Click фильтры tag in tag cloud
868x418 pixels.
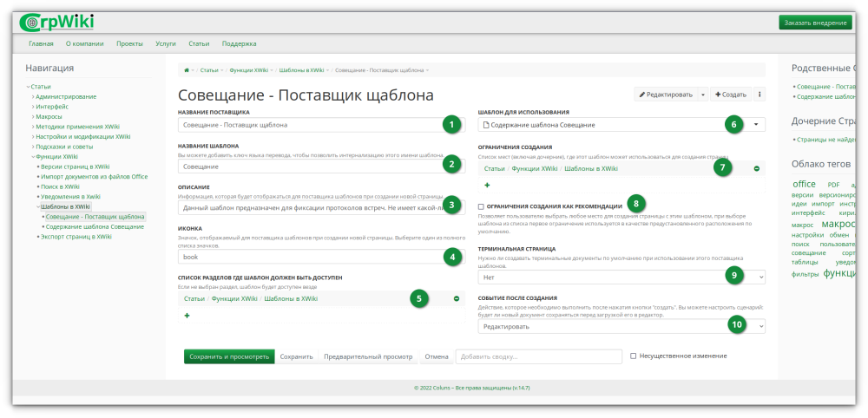pyautogui.click(x=805, y=274)
